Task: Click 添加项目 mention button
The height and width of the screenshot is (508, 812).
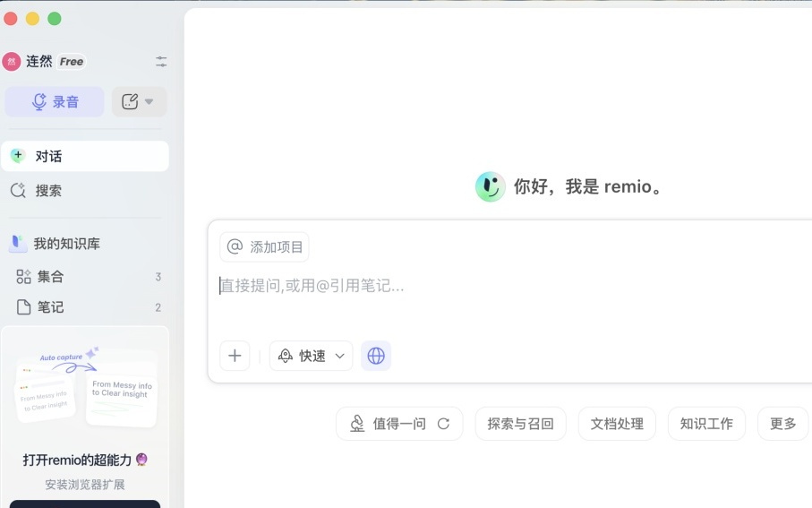Action: 265,246
